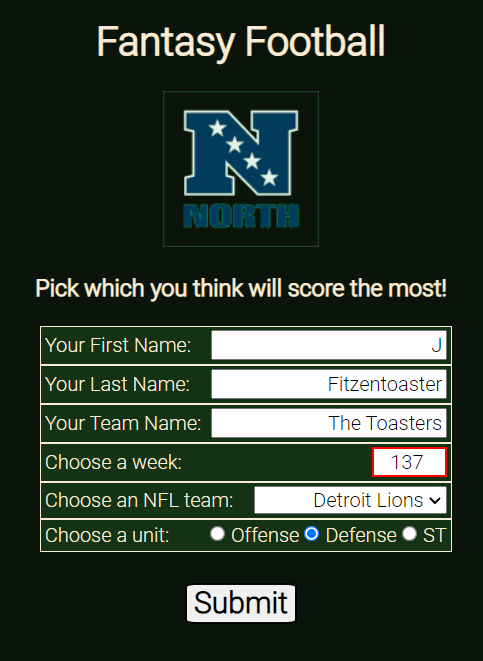Click the Last Name field containing Fitzentoaster
Image resolution: width=483 pixels, height=661 pixels.
329,384
